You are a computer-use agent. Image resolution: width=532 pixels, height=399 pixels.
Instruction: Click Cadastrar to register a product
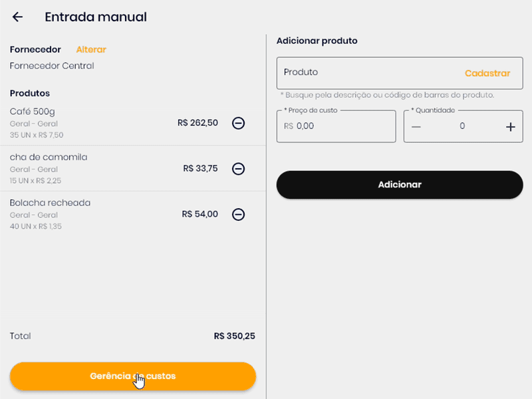[487, 73]
